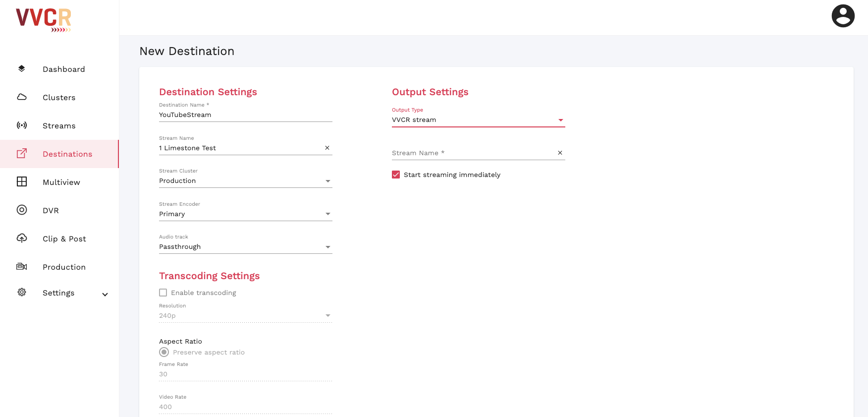Open the Output Type dropdown

pyautogui.click(x=478, y=120)
